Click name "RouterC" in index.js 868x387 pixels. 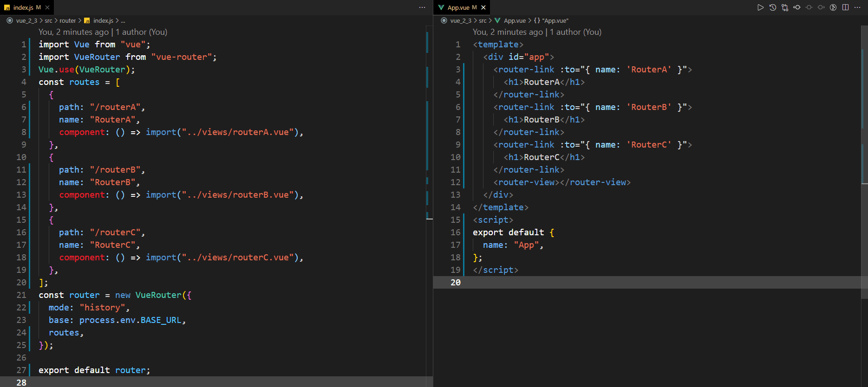(x=112, y=245)
